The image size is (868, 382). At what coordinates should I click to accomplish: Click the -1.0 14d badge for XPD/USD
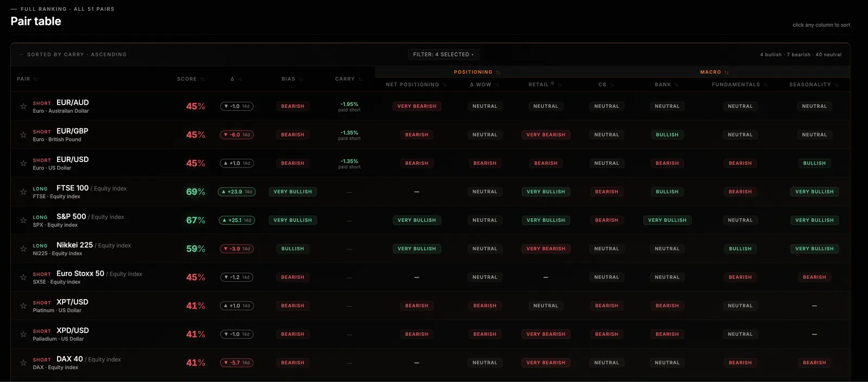237,334
